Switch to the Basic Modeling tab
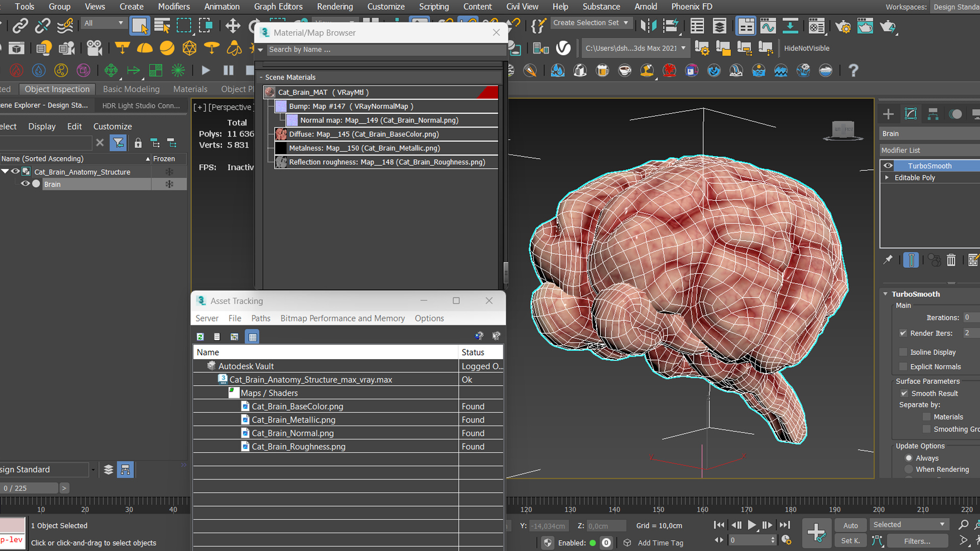980x551 pixels. [131, 89]
